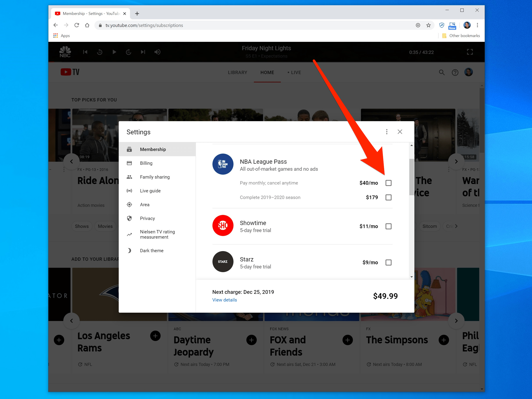The image size is (532, 399).
Task: Click the play button in player bar
Action: (114, 52)
